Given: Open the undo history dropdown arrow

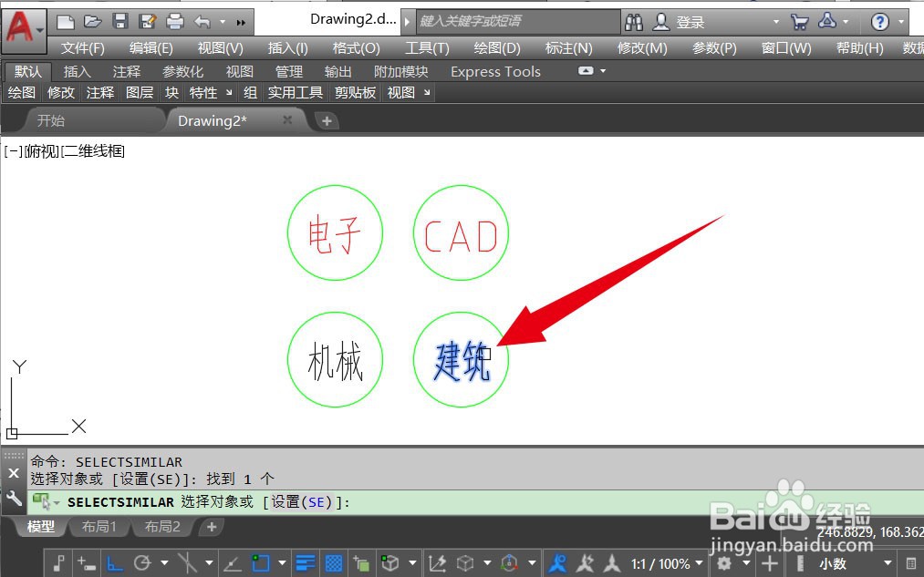Looking at the screenshot, I should 223,23.
